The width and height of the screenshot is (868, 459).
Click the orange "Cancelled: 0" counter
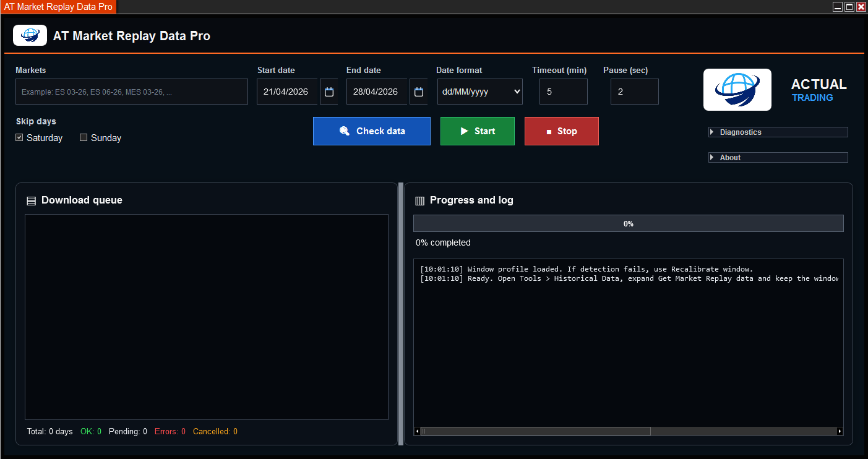pos(215,431)
